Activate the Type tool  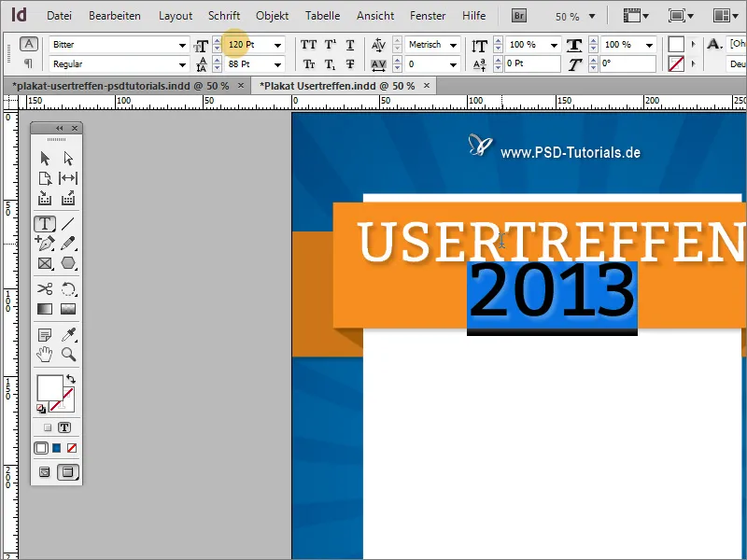pyautogui.click(x=45, y=223)
